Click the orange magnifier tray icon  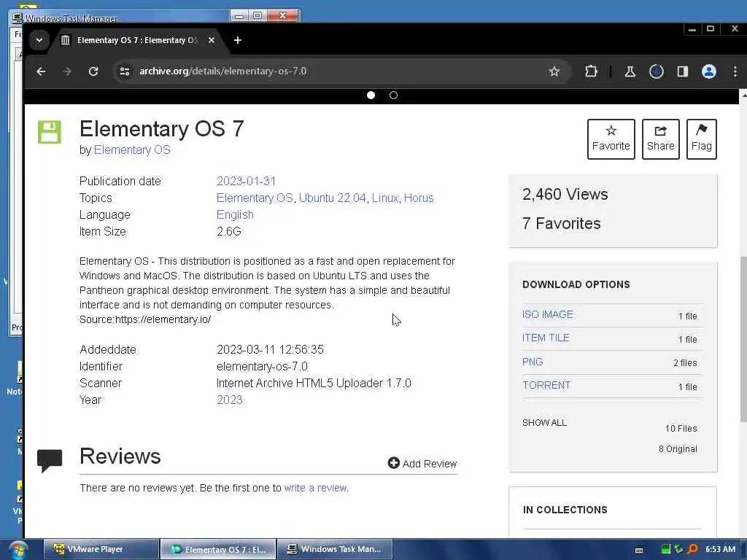(x=693, y=549)
